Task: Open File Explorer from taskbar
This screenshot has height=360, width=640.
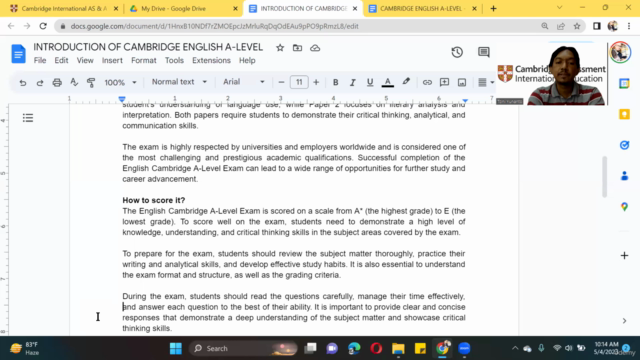Action: tap(398, 349)
